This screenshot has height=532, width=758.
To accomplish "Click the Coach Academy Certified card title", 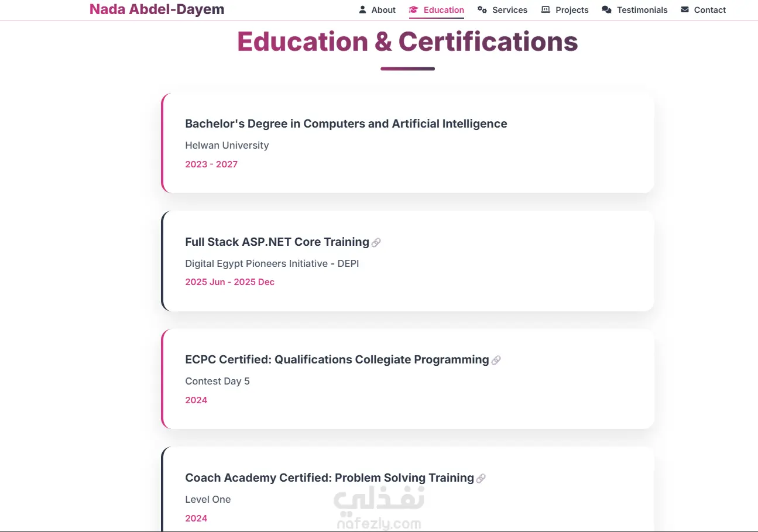I will (329, 478).
